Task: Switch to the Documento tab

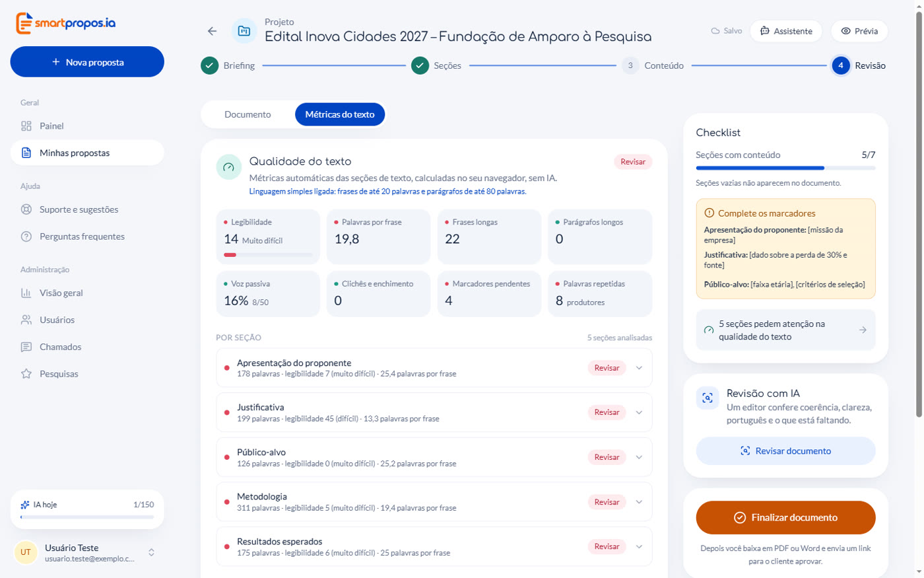Action: pyautogui.click(x=247, y=114)
